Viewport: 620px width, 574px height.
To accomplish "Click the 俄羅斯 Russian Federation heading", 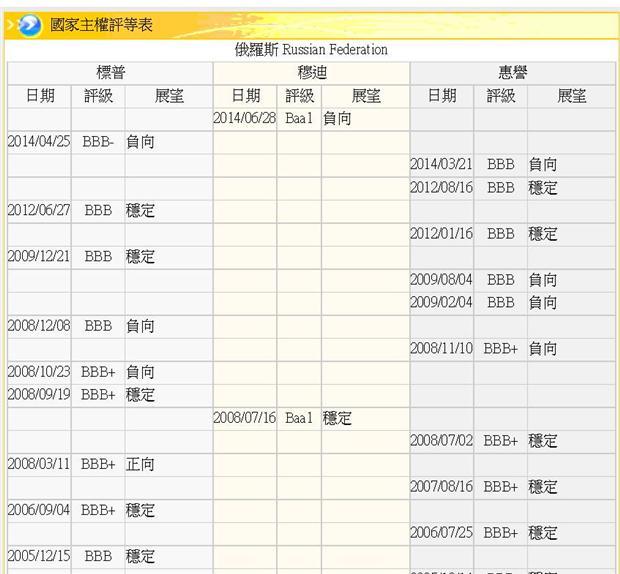I will click(311, 50).
